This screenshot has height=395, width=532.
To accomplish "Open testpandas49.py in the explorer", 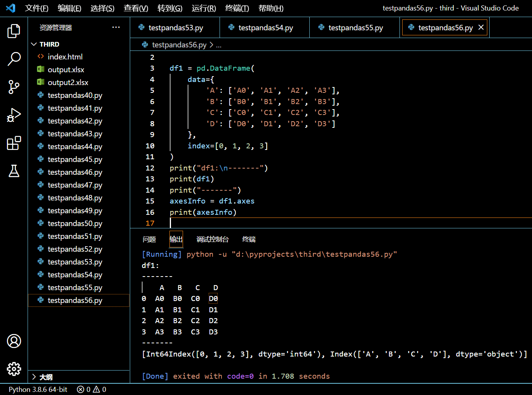I will 79,211.
